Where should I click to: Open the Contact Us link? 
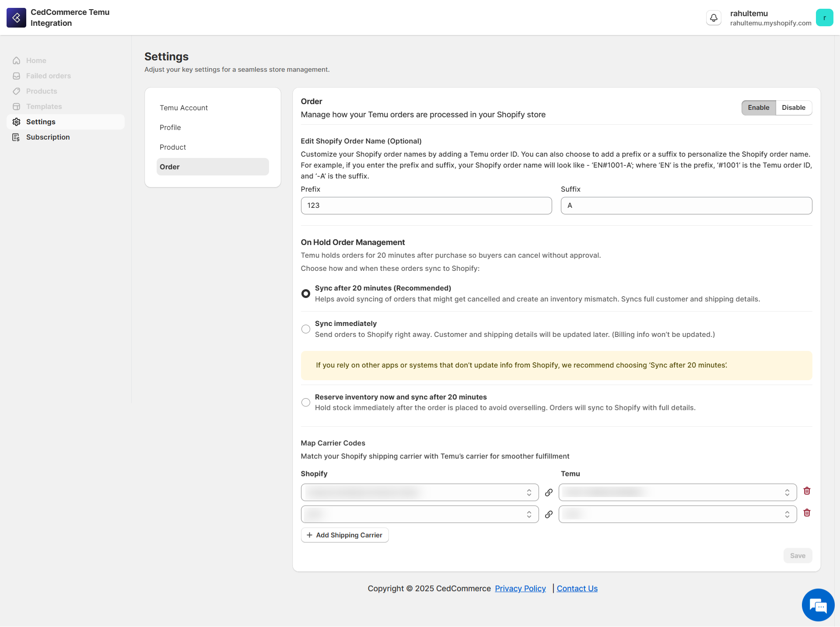click(577, 588)
